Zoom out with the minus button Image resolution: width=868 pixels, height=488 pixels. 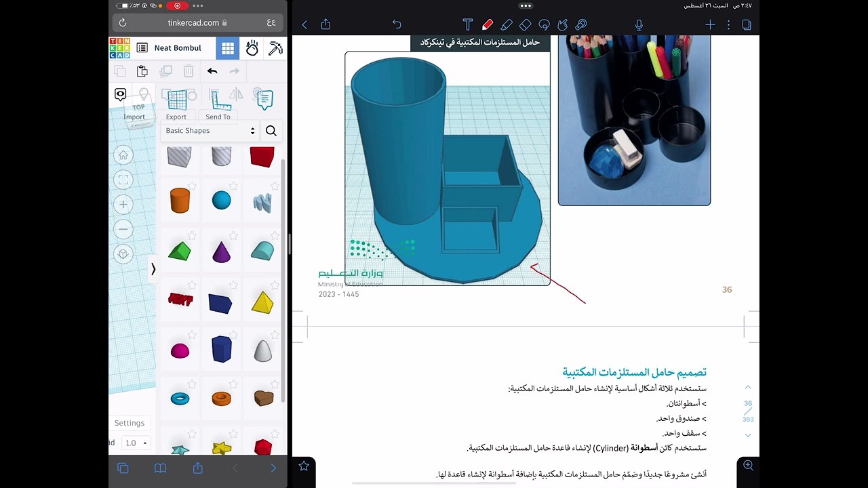click(123, 229)
